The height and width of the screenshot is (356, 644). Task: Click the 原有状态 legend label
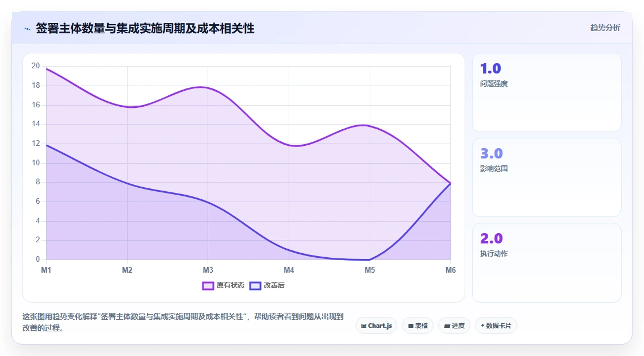[x=231, y=285]
